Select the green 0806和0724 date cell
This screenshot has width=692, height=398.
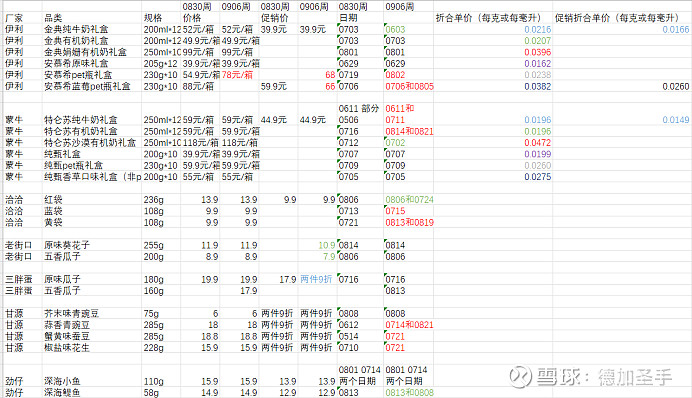[409, 200]
